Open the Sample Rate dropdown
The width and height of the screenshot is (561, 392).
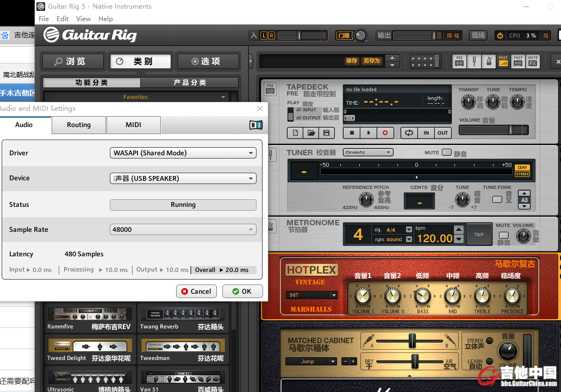[x=183, y=230]
